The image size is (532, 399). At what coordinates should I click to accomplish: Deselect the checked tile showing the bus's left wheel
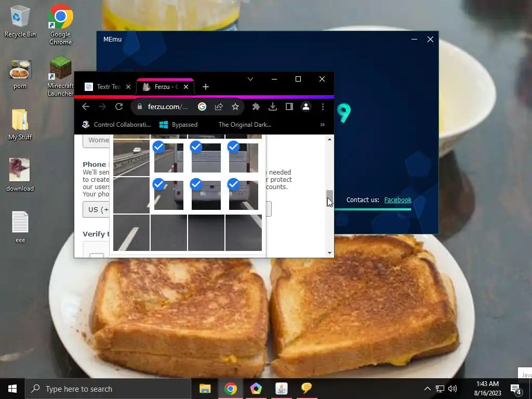coord(169,195)
